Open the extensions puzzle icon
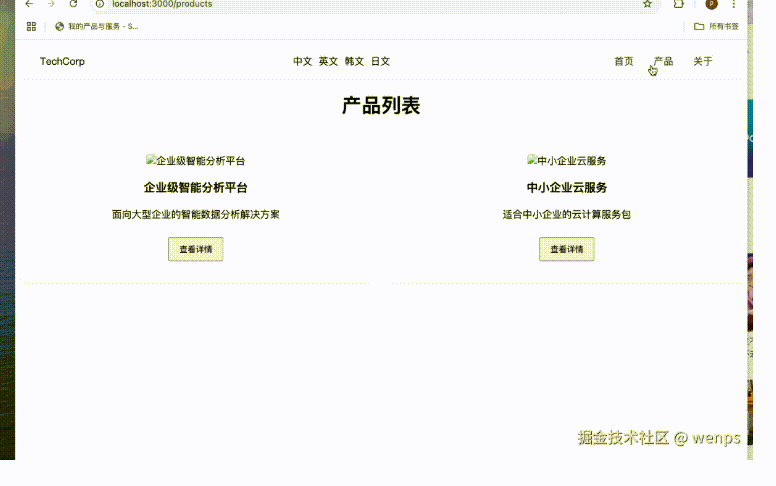The height and width of the screenshot is (486, 776). click(x=679, y=4)
